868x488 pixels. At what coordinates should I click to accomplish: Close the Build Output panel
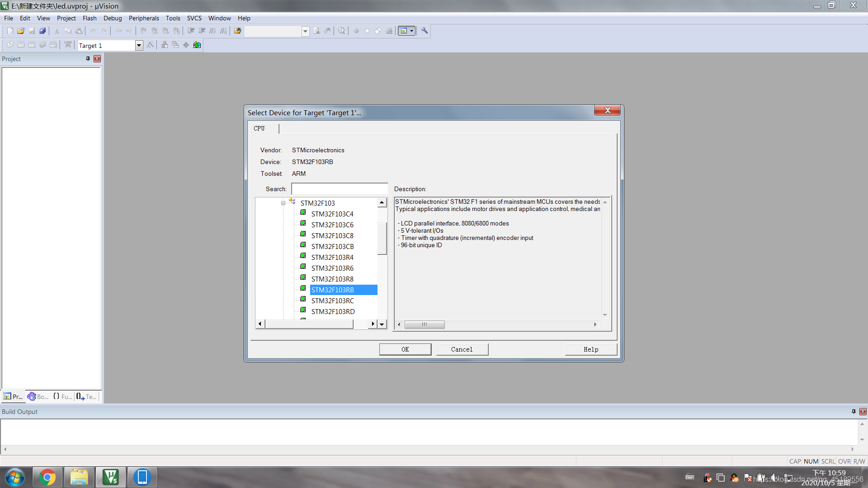tap(863, 412)
